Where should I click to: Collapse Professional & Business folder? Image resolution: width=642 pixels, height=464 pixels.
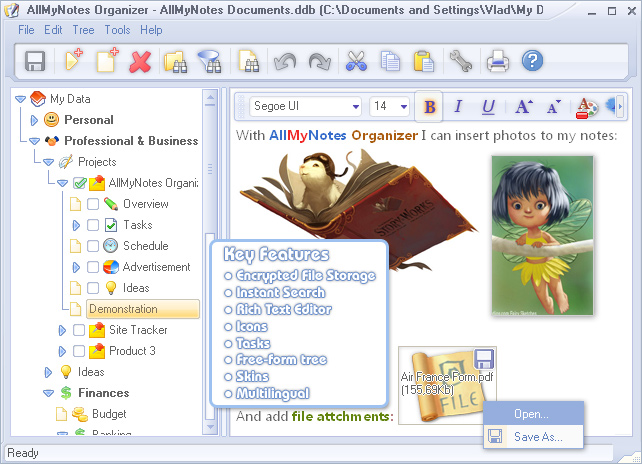pos(34,141)
